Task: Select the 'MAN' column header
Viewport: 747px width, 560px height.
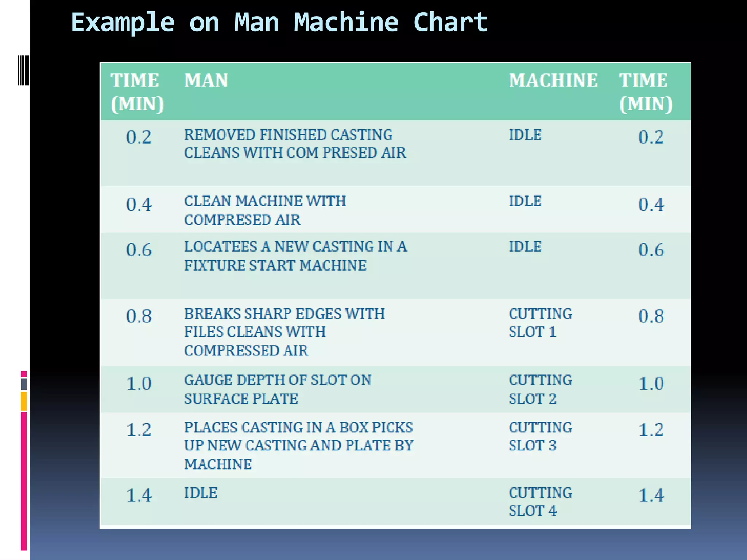Action: [206, 80]
